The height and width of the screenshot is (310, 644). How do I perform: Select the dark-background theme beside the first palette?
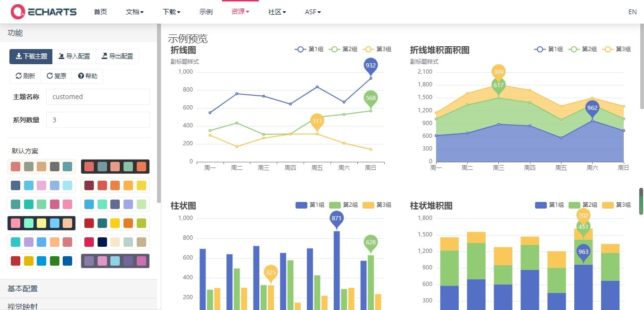point(115,167)
